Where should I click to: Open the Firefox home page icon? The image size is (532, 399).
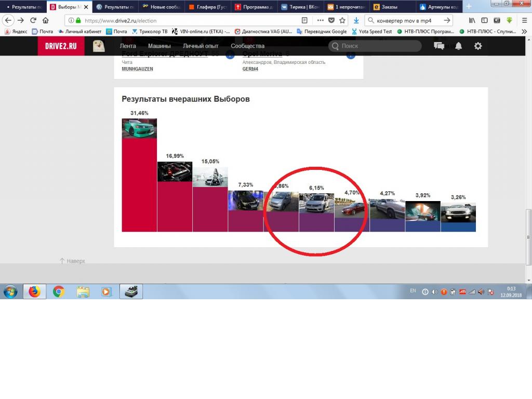[x=46, y=20]
